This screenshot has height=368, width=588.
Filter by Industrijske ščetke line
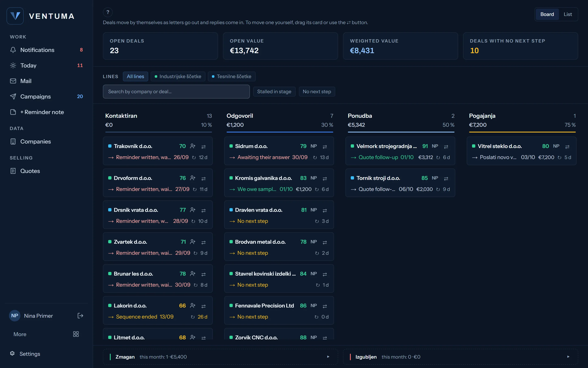point(178,76)
